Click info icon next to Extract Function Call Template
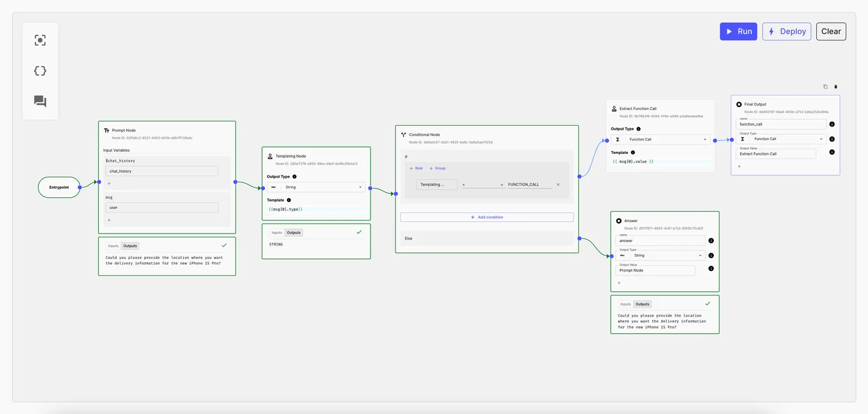The image size is (868, 414). click(x=633, y=153)
